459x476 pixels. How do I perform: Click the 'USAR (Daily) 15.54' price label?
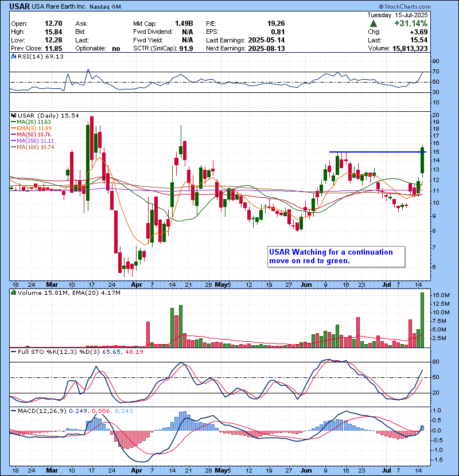pyautogui.click(x=48, y=115)
